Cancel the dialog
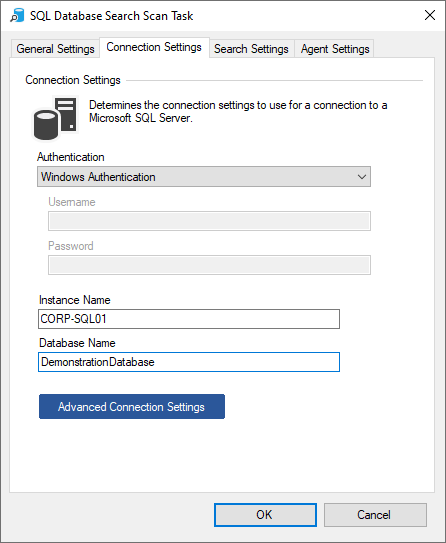 375,515
